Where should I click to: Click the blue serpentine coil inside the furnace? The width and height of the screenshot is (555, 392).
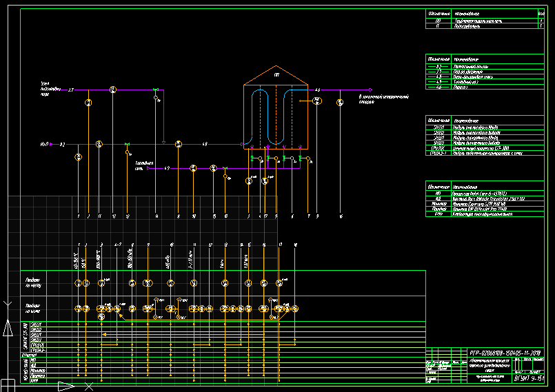[276, 116]
